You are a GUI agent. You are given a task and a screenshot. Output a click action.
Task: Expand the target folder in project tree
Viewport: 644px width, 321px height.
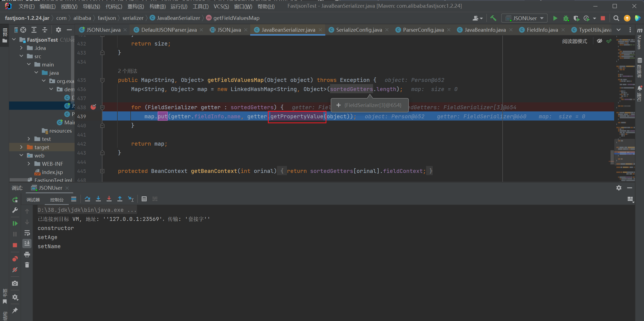[x=21, y=147]
